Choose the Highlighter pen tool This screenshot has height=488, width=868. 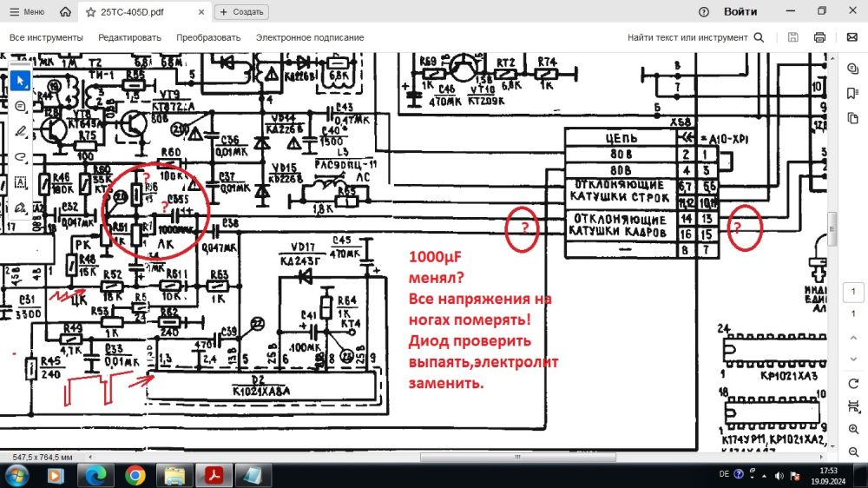[21, 130]
